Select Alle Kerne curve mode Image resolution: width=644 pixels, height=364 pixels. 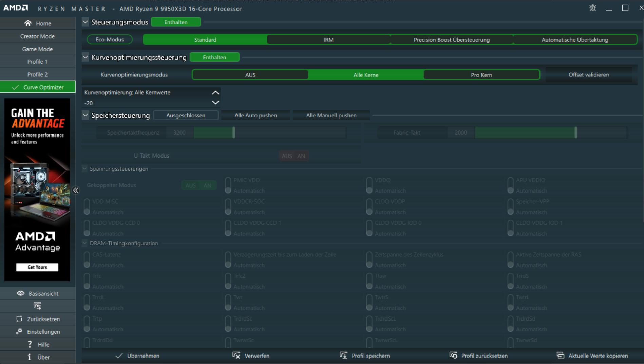(366, 75)
